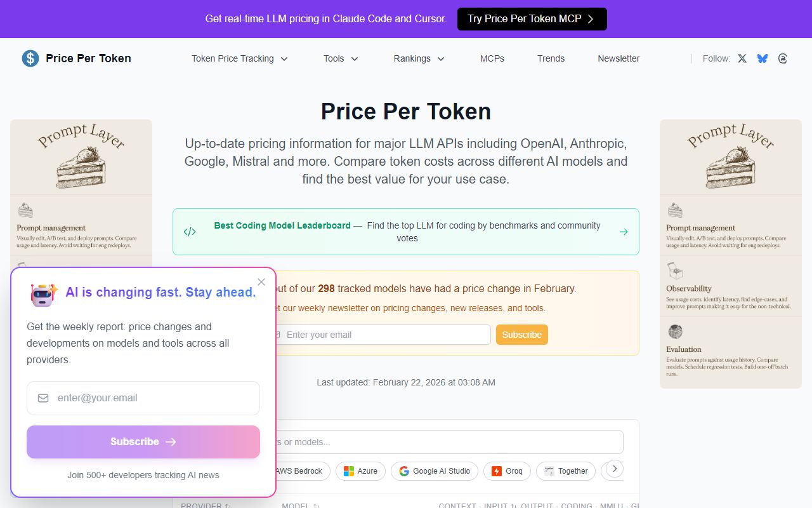This screenshot has height=508, width=812.
Task: Select the Azure provider filter chip
Action: pyautogui.click(x=360, y=471)
